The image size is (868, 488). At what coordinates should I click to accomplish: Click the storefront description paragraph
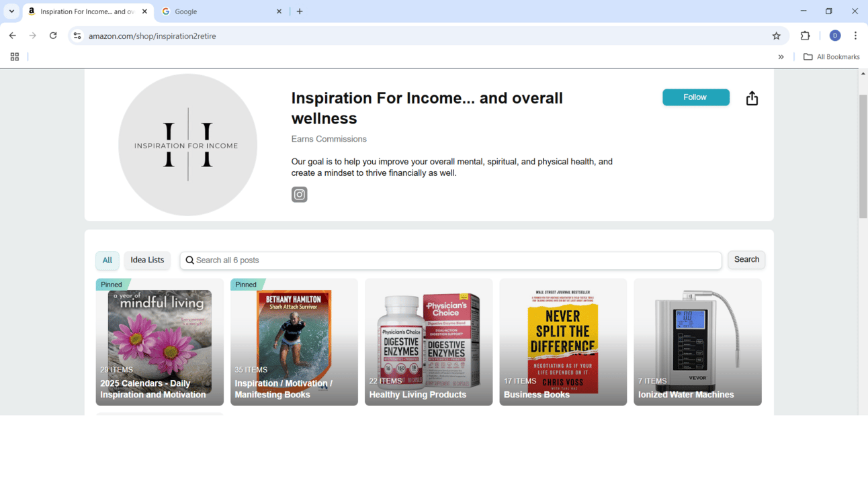click(x=452, y=167)
